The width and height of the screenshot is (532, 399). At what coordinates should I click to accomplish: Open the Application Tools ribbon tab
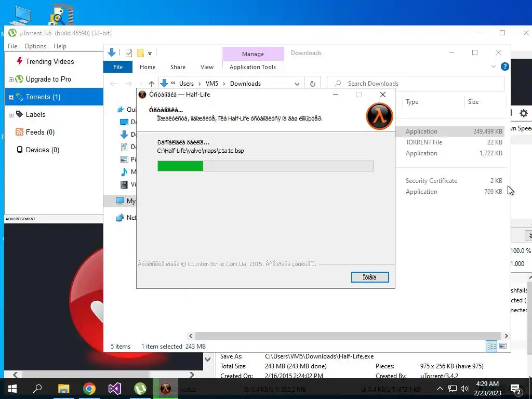pos(253,67)
